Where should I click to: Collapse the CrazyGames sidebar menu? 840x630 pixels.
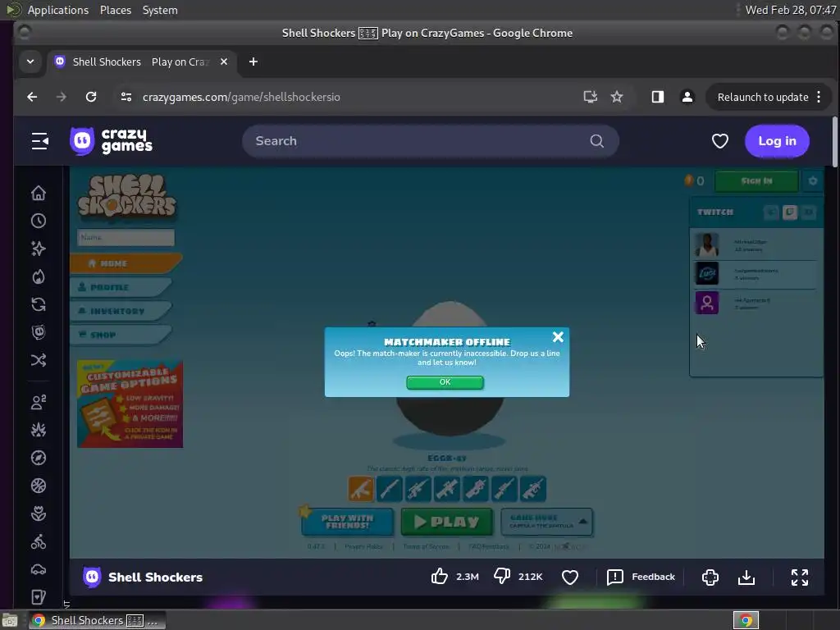pos(39,141)
